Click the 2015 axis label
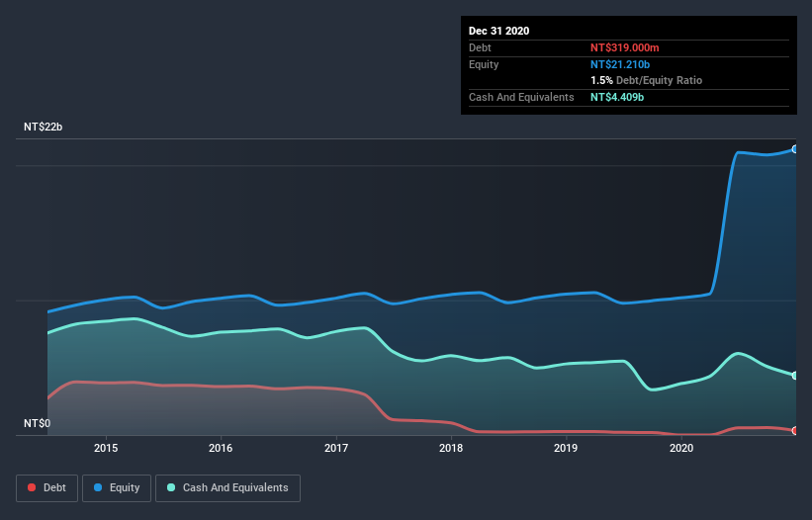Viewport: 812px width, 520px height. [106, 448]
